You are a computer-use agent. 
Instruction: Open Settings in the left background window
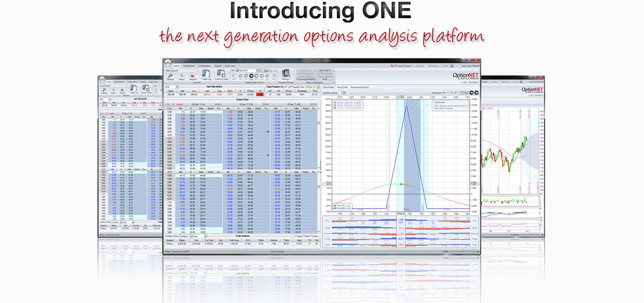coord(104,90)
